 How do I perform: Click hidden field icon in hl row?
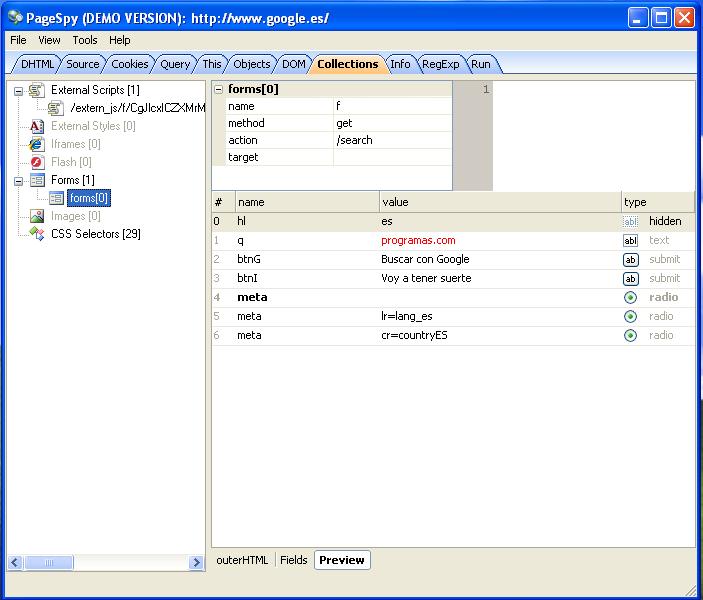pos(630,222)
